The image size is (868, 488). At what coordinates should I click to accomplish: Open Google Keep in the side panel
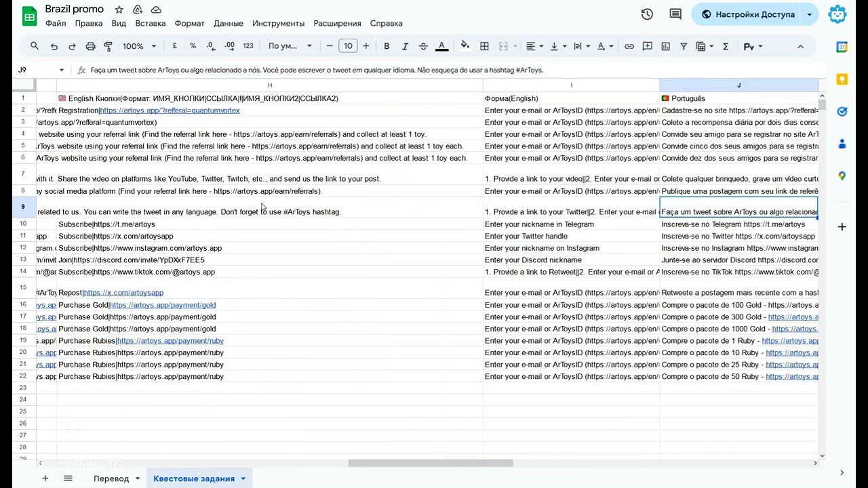click(x=842, y=79)
